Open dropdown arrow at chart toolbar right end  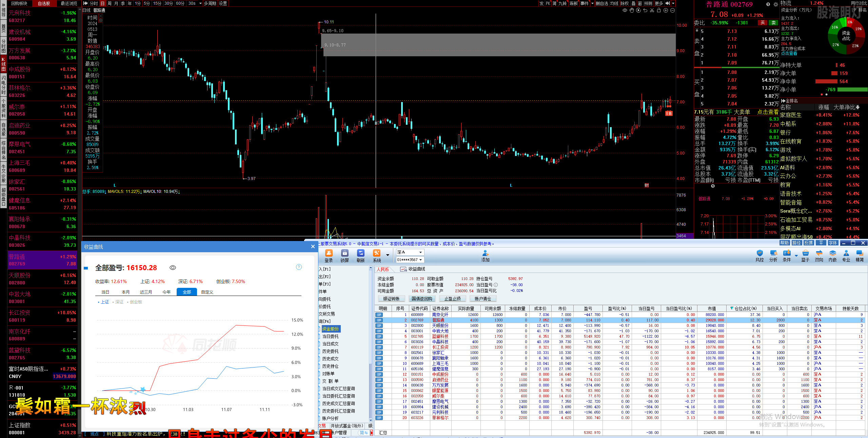[673, 3]
